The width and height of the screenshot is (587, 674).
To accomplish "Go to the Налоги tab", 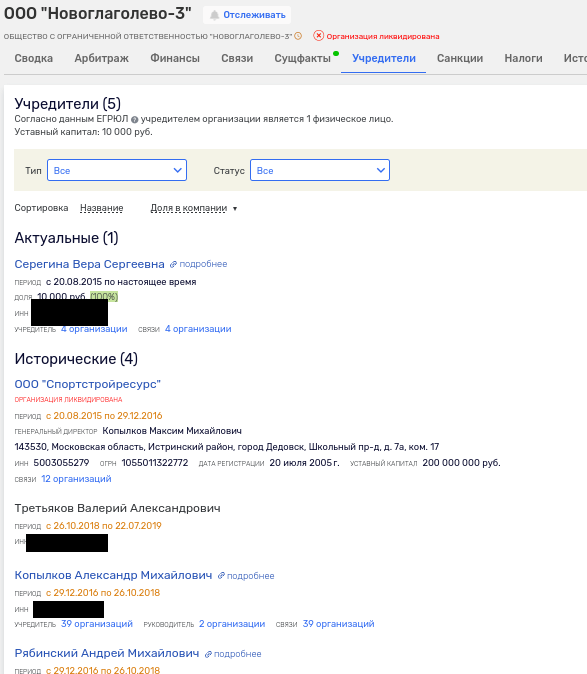I will 523,58.
